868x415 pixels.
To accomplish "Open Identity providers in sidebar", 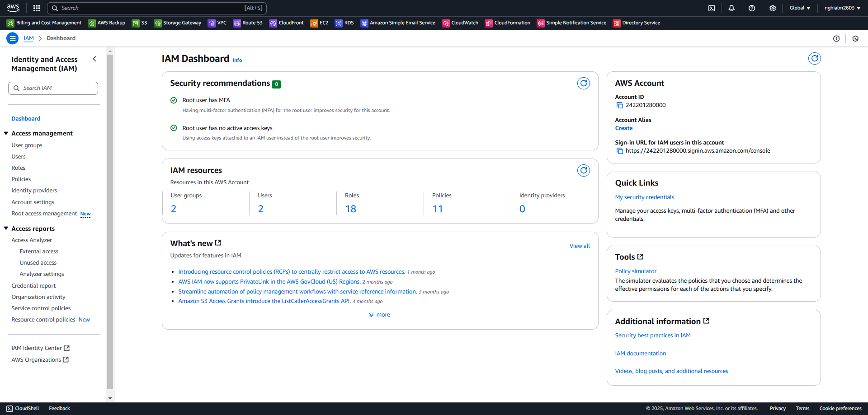I will pyautogui.click(x=34, y=191).
